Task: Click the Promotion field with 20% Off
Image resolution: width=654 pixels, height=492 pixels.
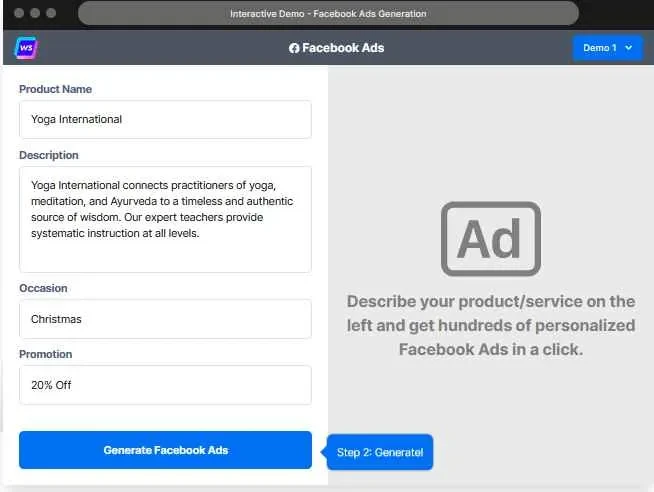Action: coord(165,385)
